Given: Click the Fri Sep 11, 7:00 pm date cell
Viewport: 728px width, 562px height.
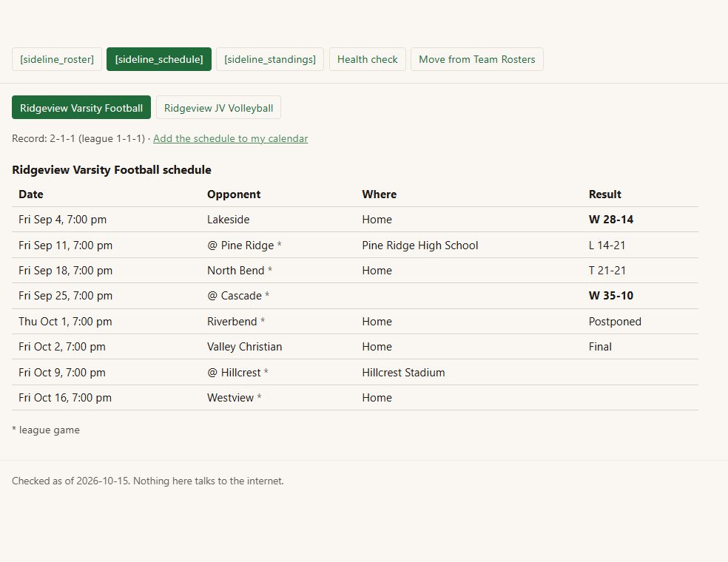Looking at the screenshot, I should coord(65,246).
